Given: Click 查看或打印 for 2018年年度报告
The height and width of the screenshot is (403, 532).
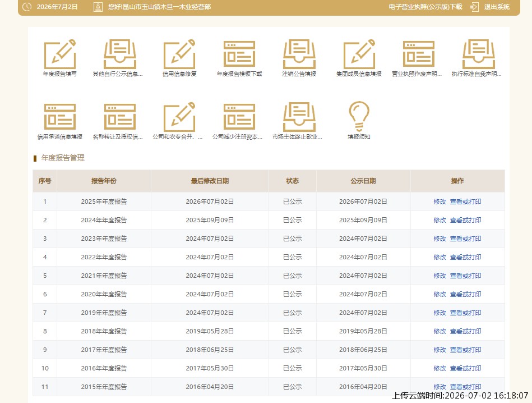Looking at the screenshot, I should pyautogui.click(x=465, y=331).
